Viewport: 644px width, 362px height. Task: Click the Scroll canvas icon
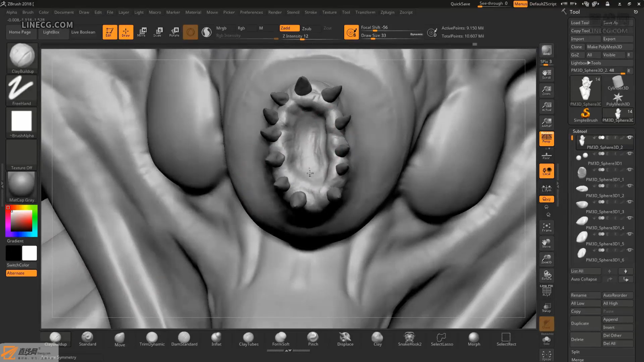[x=546, y=74]
